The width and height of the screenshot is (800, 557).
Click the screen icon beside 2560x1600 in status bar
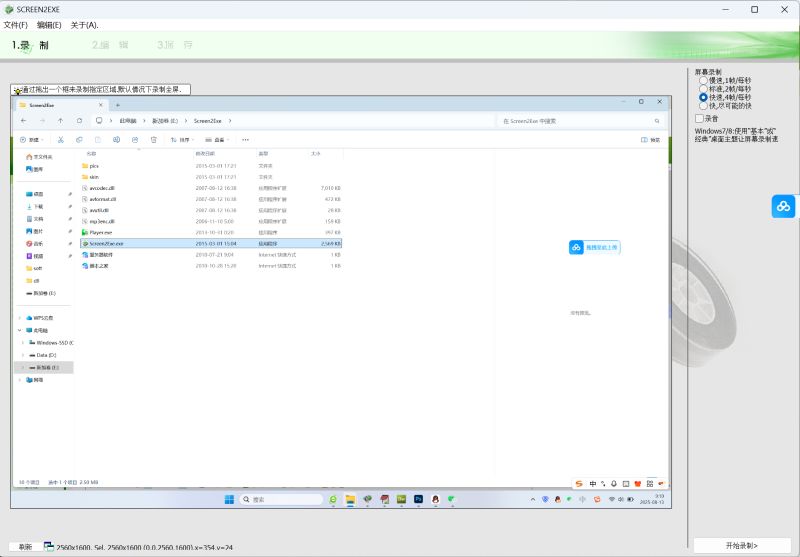[49, 547]
